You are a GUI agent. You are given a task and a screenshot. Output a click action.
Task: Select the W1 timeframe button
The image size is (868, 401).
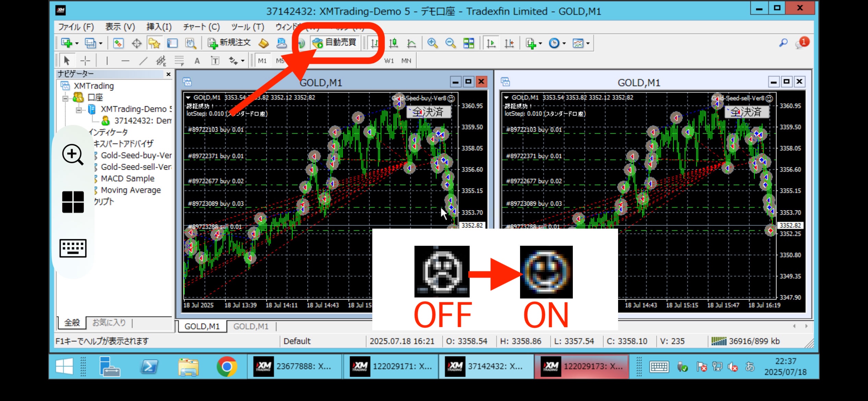[x=389, y=61]
